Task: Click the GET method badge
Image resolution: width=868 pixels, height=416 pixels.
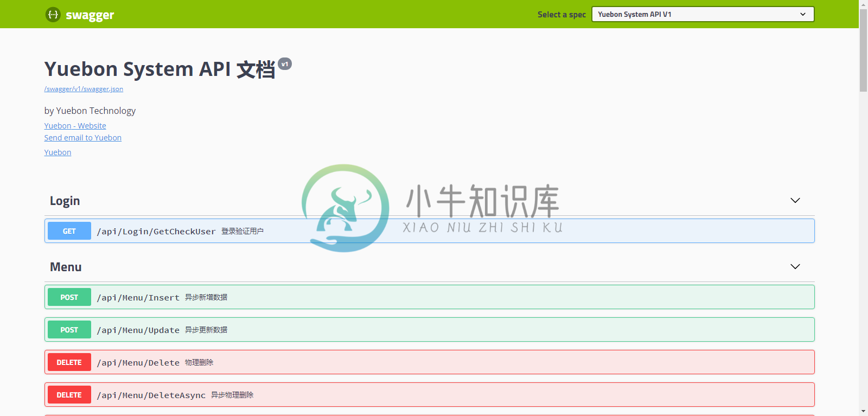Action: [69, 231]
